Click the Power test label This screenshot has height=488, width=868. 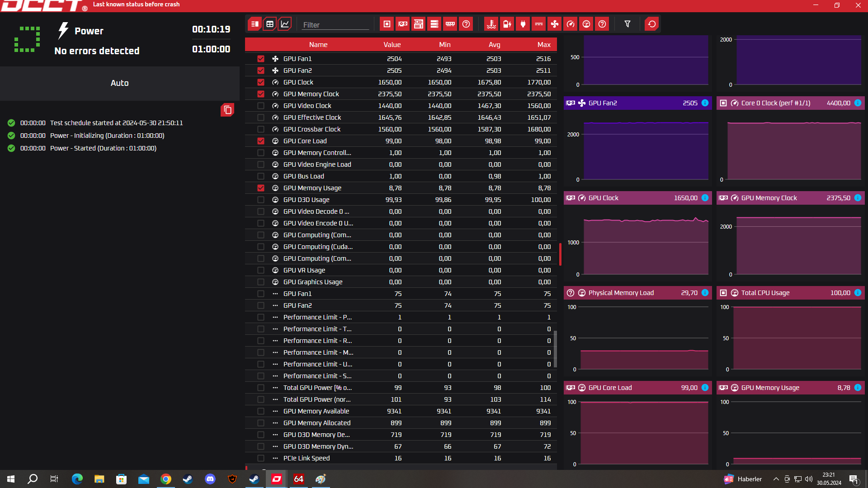point(89,31)
